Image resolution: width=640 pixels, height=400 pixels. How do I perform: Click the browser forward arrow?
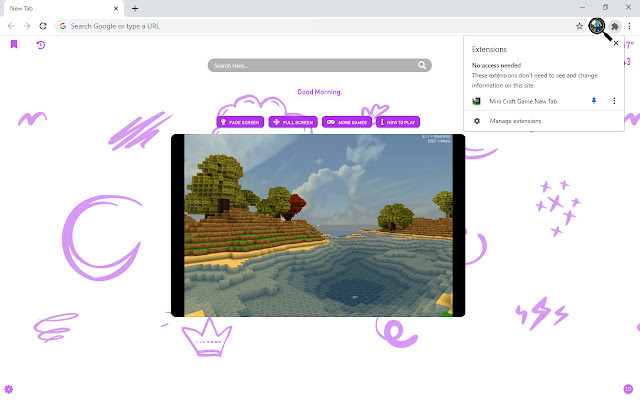(27, 26)
